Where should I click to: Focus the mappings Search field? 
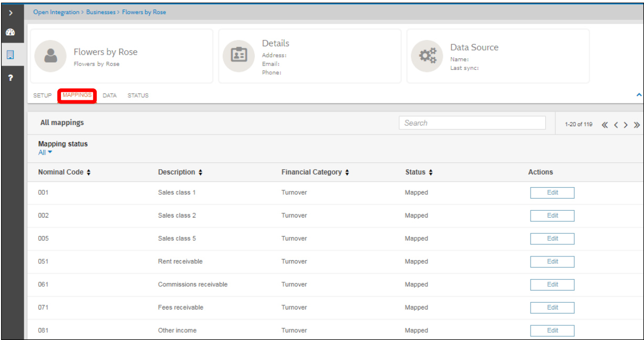pos(472,123)
